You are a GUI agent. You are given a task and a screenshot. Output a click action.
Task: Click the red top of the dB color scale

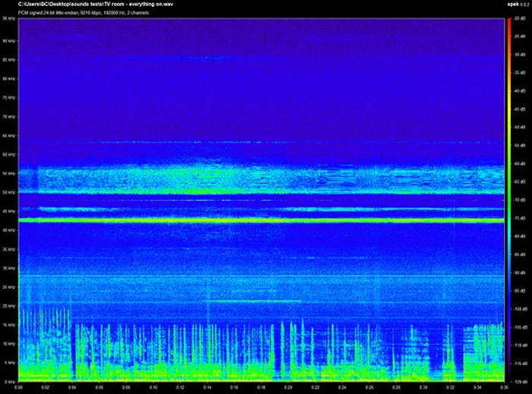pos(508,21)
